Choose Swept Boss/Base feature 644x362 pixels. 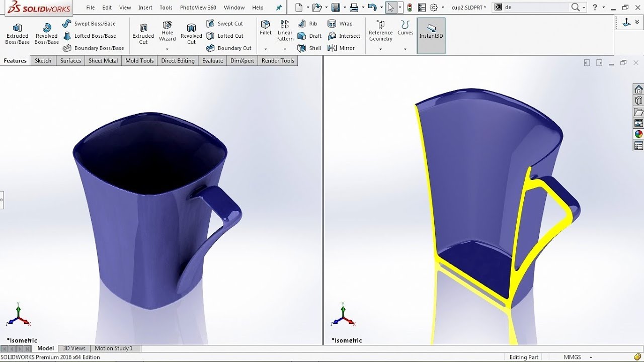click(x=89, y=24)
